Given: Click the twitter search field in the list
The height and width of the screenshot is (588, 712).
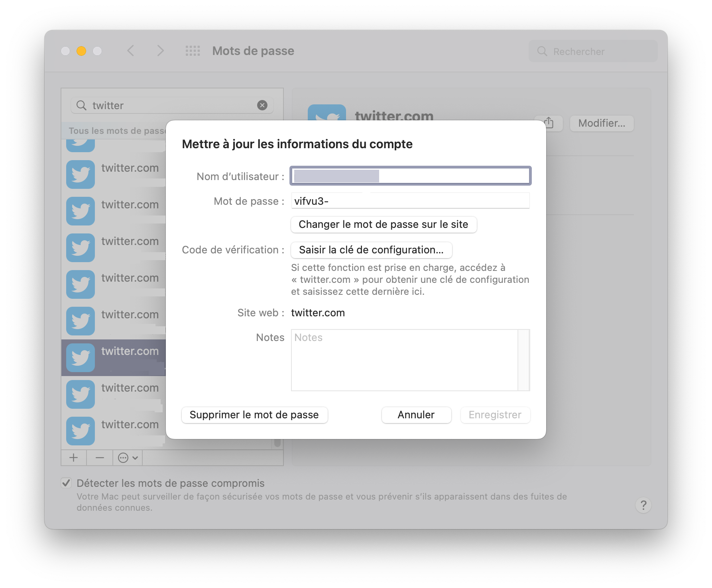Looking at the screenshot, I should point(172,105).
